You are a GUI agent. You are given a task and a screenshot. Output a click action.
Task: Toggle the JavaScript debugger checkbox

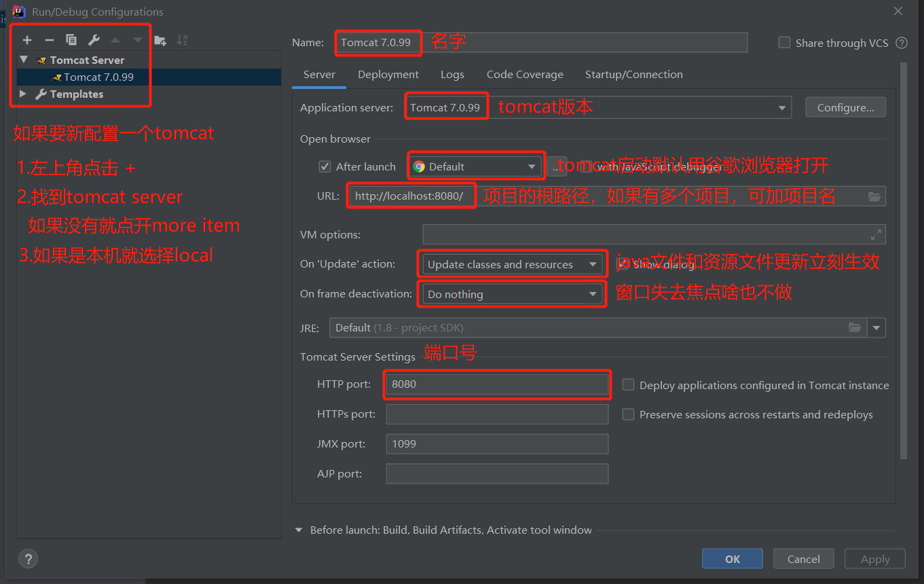point(585,166)
